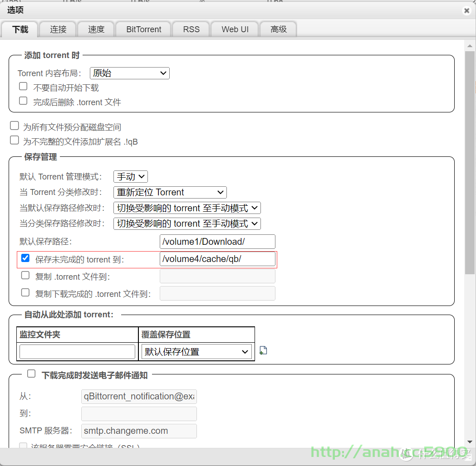Open 当默认保存路径修改时 dropdown
The image size is (476, 466).
pos(187,208)
